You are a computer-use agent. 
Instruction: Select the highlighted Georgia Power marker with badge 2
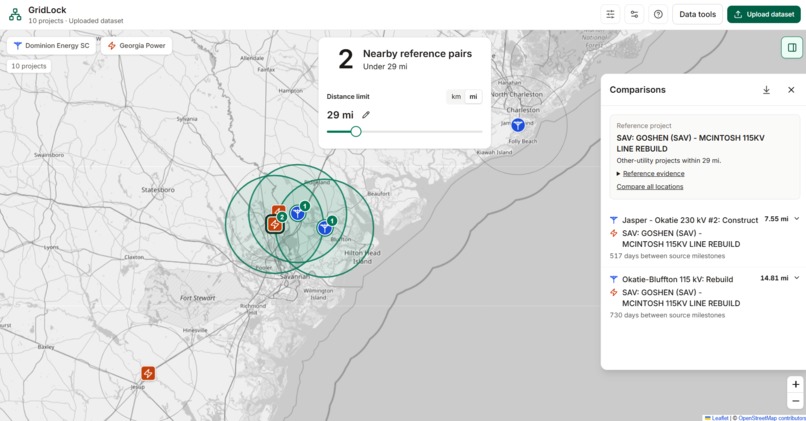click(274, 225)
